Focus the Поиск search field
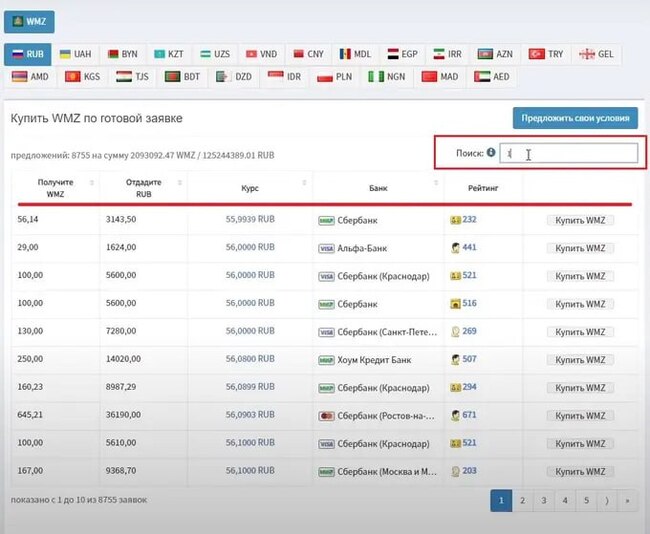The width and height of the screenshot is (650, 534). (568, 153)
